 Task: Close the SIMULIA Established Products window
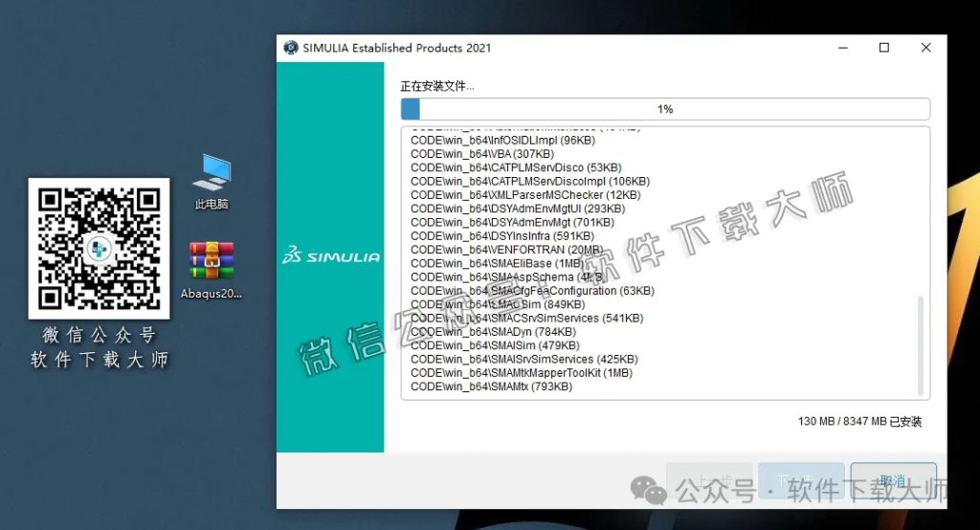[x=925, y=48]
